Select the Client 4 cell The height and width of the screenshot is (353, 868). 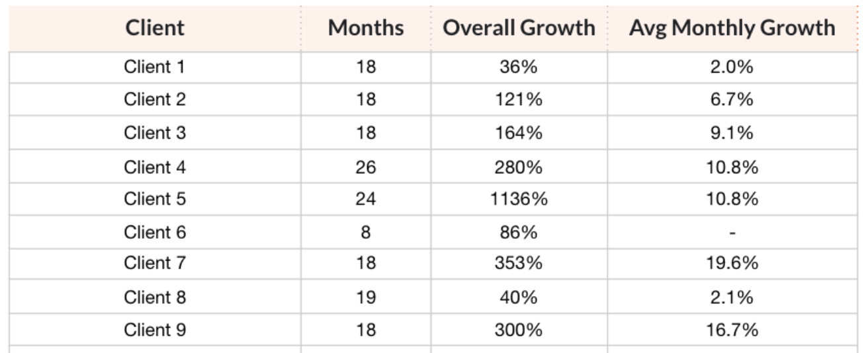pyautogui.click(x=155, y=167)
